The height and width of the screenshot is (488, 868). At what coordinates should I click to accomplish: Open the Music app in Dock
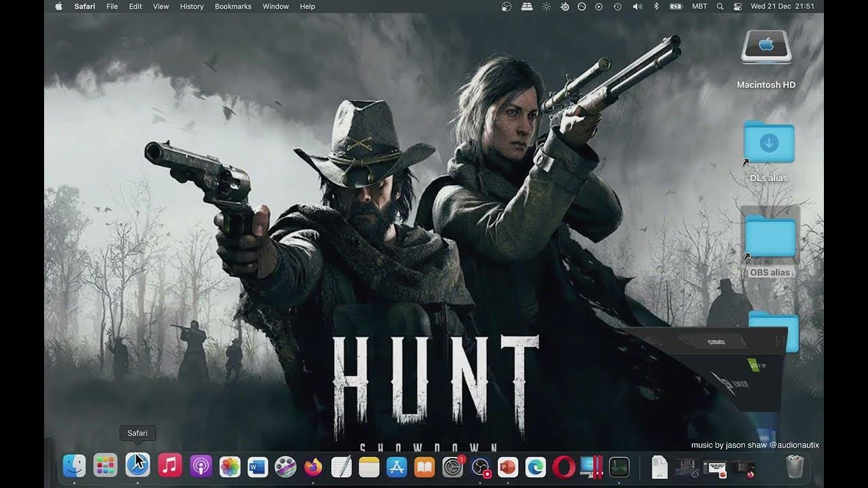click(170, 466)
